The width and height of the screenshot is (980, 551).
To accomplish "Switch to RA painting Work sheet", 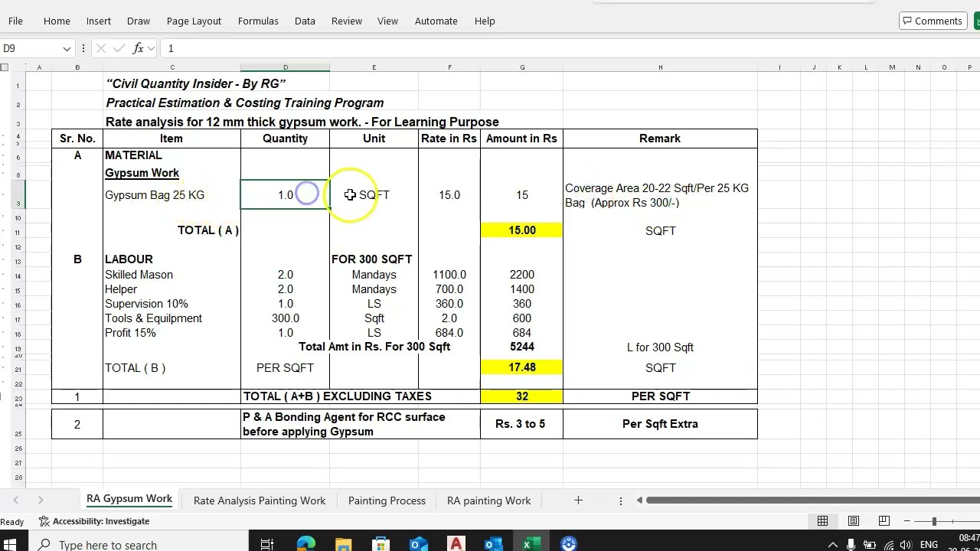I will click(x=488, y=500).
